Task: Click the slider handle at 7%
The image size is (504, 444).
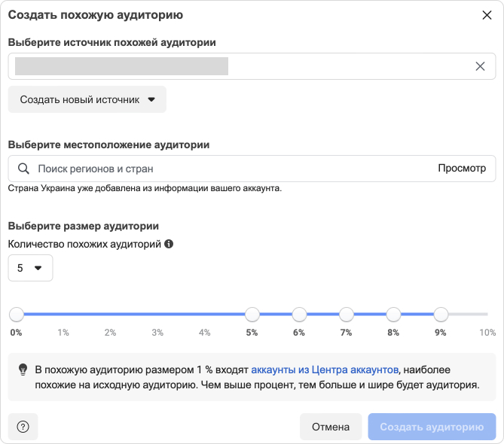Action: click(x=347, y=314)
